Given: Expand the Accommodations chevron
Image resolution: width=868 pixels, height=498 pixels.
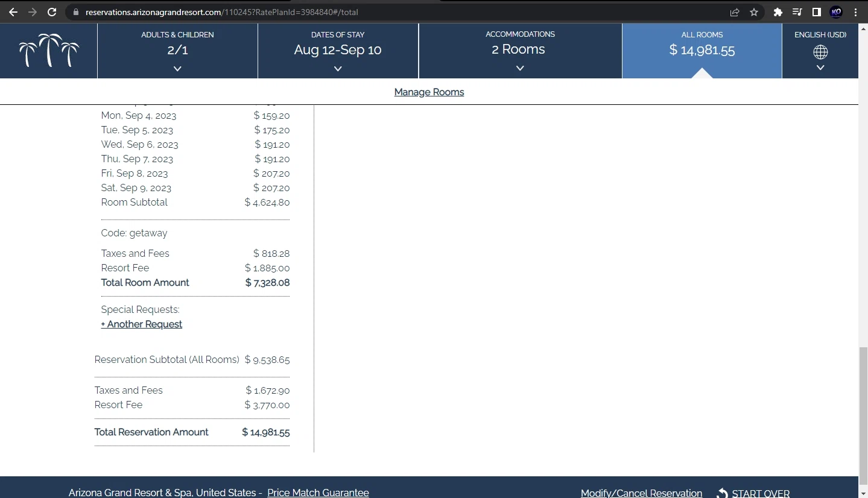Looking at the screenshot, I should pos(520,69).
